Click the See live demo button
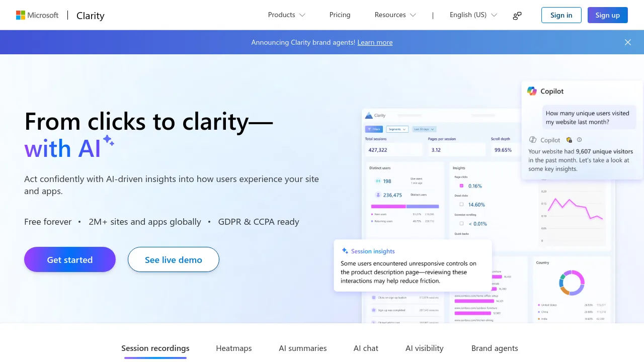Viewport: 644px width, 362px height. pos(174,259)
